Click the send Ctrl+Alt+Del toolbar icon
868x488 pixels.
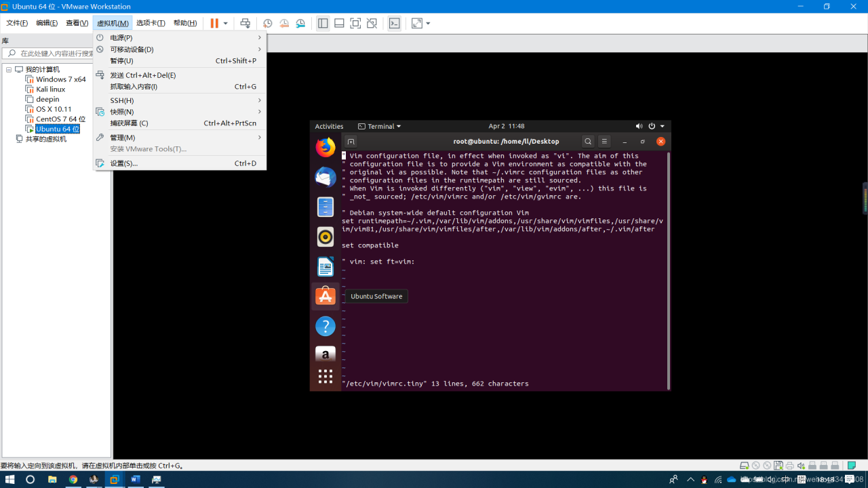245,23
